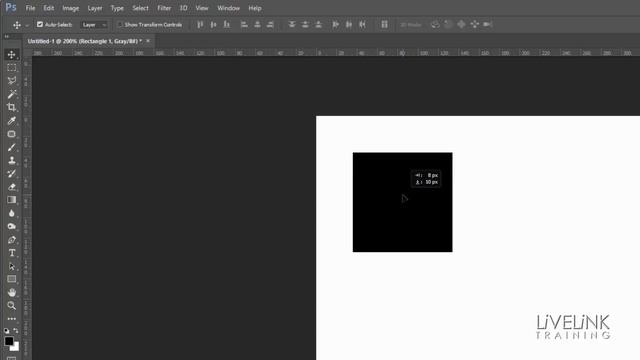Swap foreground and background colors
The height and width of the screenshot is (360, 640).
coord(16,331)
